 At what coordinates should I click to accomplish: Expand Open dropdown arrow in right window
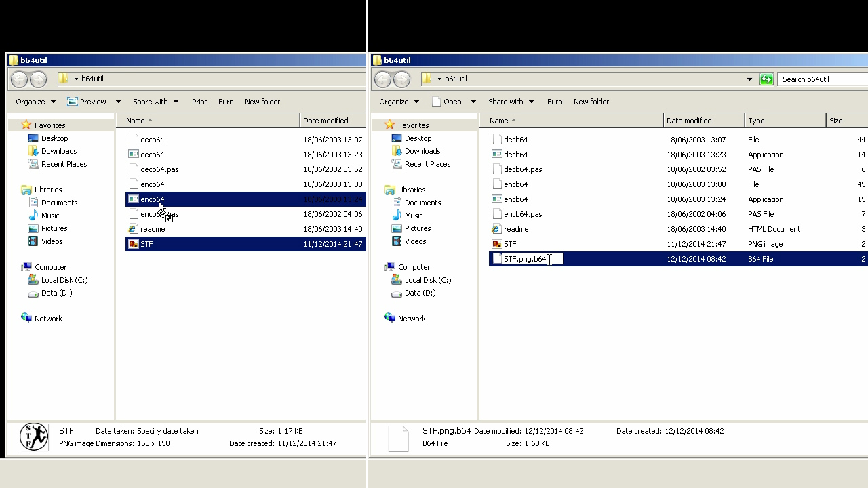[x=473, y=102]
